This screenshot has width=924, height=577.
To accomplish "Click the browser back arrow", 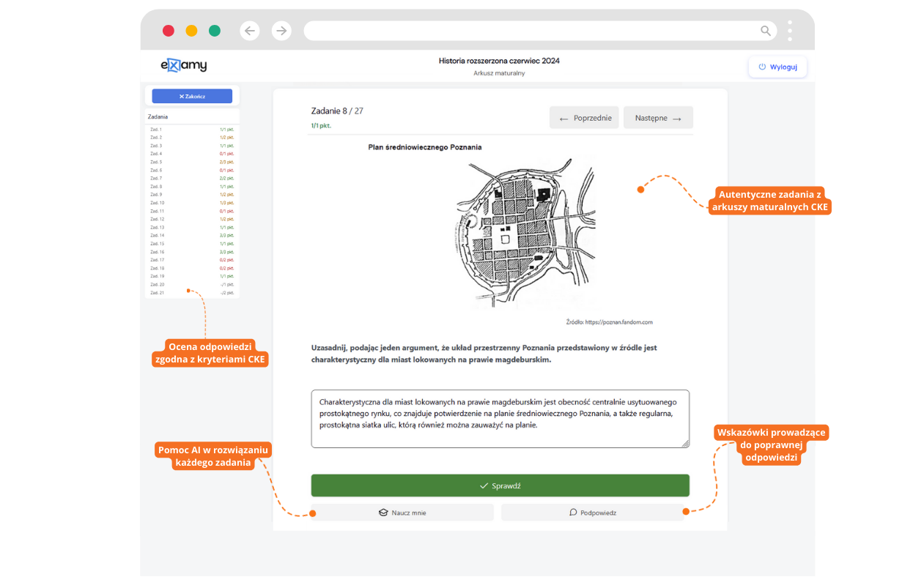I will tap(250, 31).
